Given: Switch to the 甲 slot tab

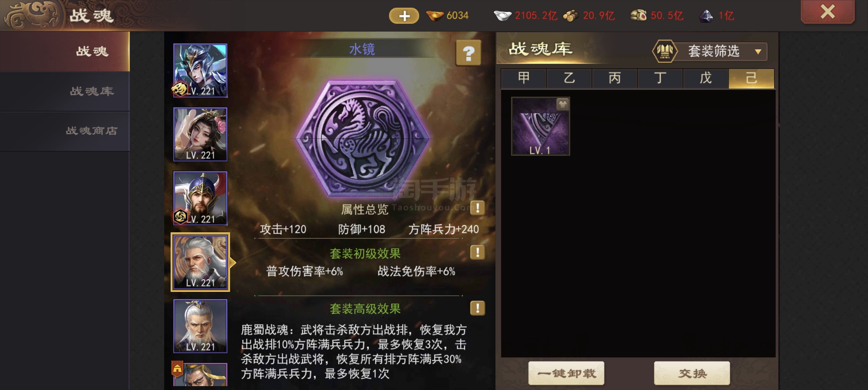Looking at the screenshot, I should pyautogui.click(x=523, y=78).
